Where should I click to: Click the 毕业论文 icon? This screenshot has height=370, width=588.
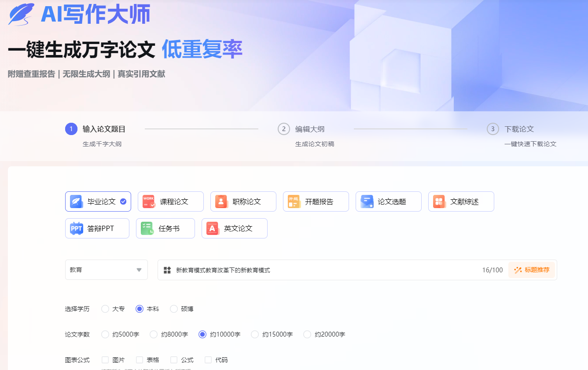76,201
